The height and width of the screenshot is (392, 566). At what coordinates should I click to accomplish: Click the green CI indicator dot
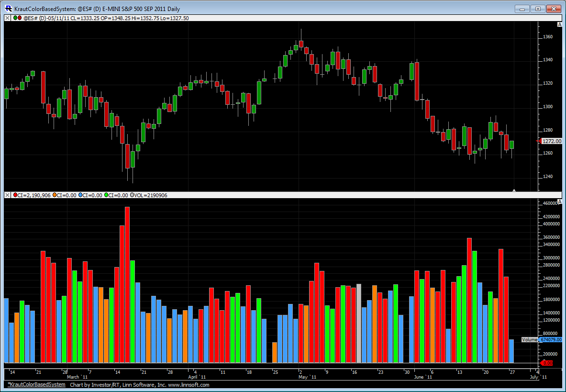click(106, 195)
